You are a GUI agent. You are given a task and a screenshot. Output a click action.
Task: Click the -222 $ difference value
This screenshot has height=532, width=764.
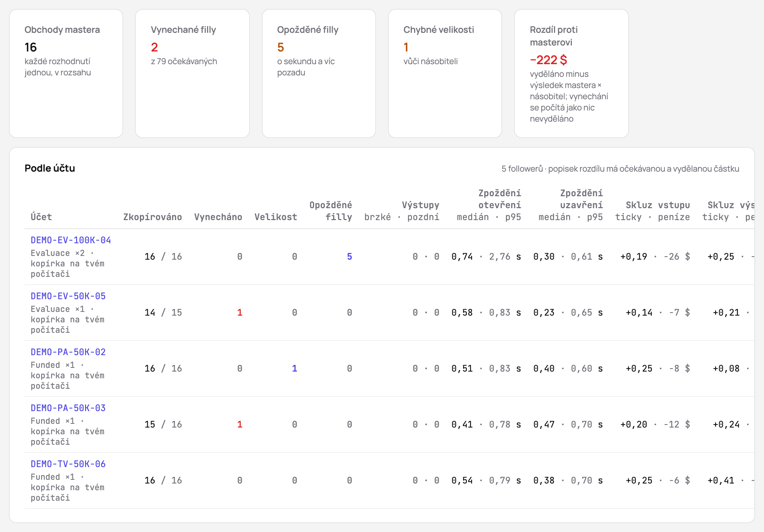548,60
